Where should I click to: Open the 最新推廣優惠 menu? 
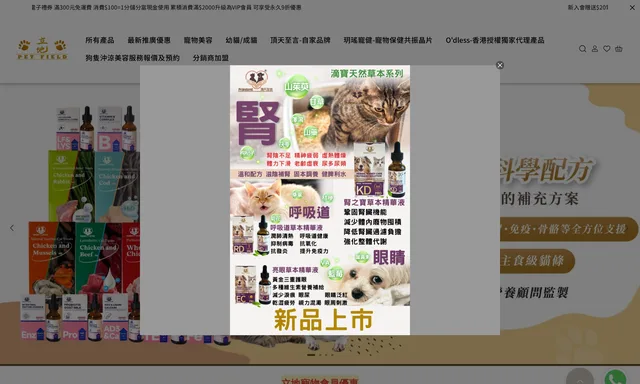tap(149, 40)
